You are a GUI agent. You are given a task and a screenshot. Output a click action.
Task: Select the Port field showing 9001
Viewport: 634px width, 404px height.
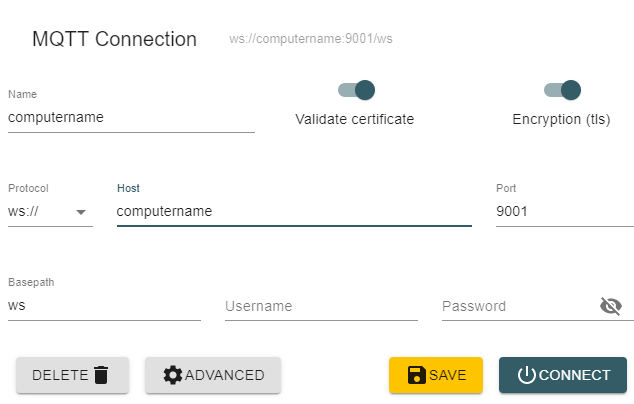(x=563, y=211)
